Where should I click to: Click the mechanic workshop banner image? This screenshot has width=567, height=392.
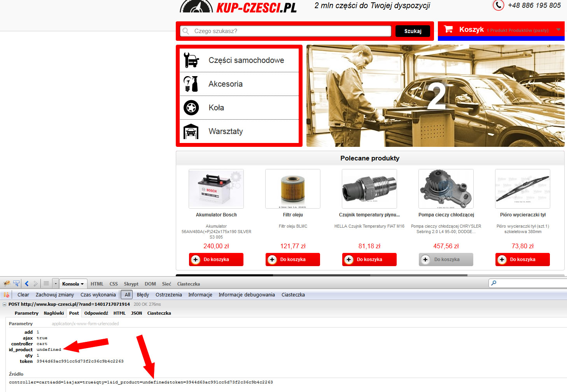(436, 96)
